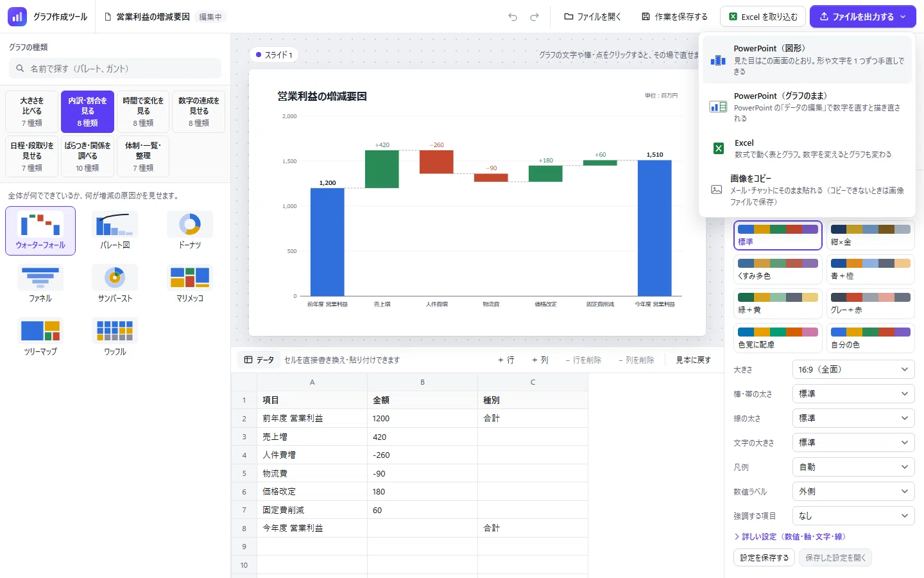This screenshot has width=924, height=578.
Task: Open the 内訳・割合を見る category tab
Action: click(88, 112)
